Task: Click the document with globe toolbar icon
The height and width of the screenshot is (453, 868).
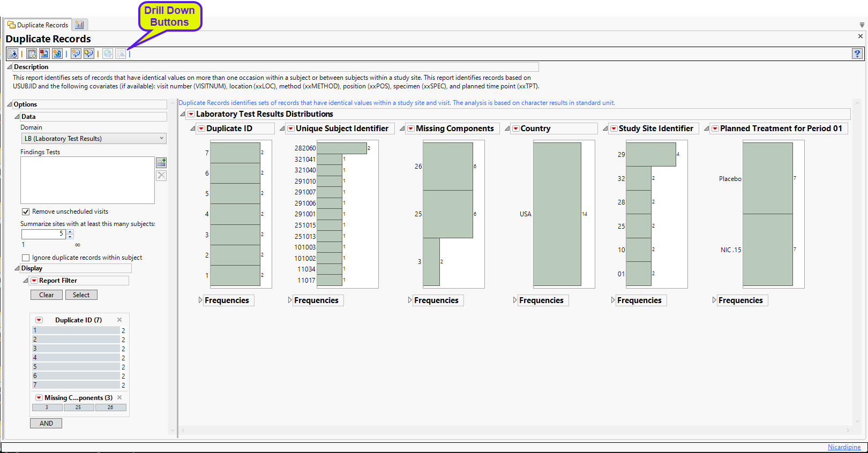Action: click(x=57, y=54)
